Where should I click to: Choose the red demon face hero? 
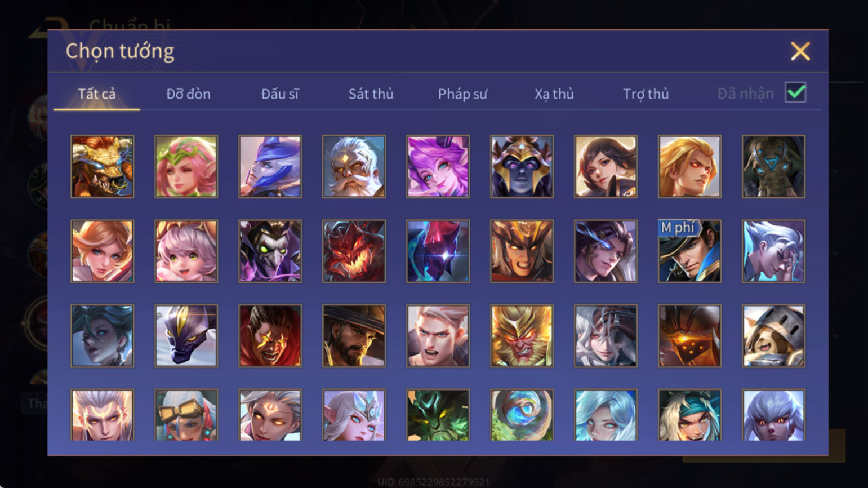[354, 251]
